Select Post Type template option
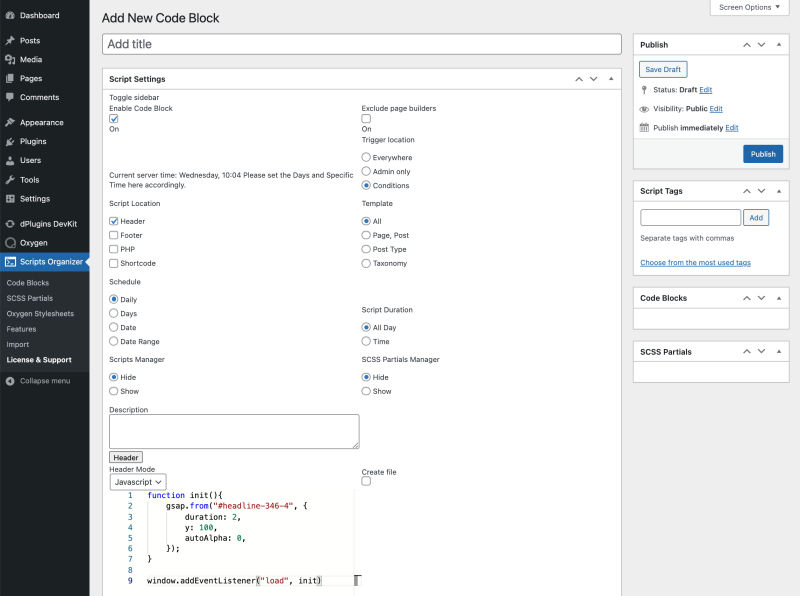This screenshot has height=596, width=800. pos(366,249)
